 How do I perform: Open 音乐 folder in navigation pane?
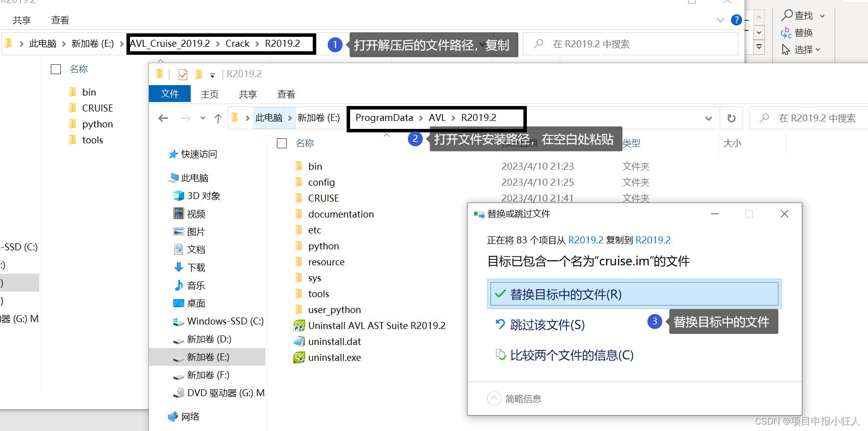coord(189,285)
